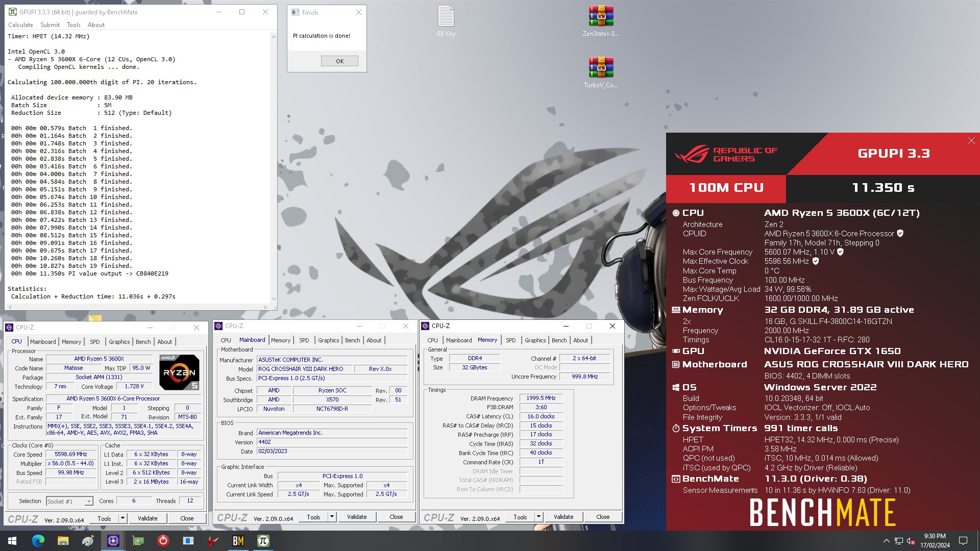The height and width of the screenshot is (551, 980).
Task: Open the Calculate menu in GPUPI
Action: coord(20,24)
